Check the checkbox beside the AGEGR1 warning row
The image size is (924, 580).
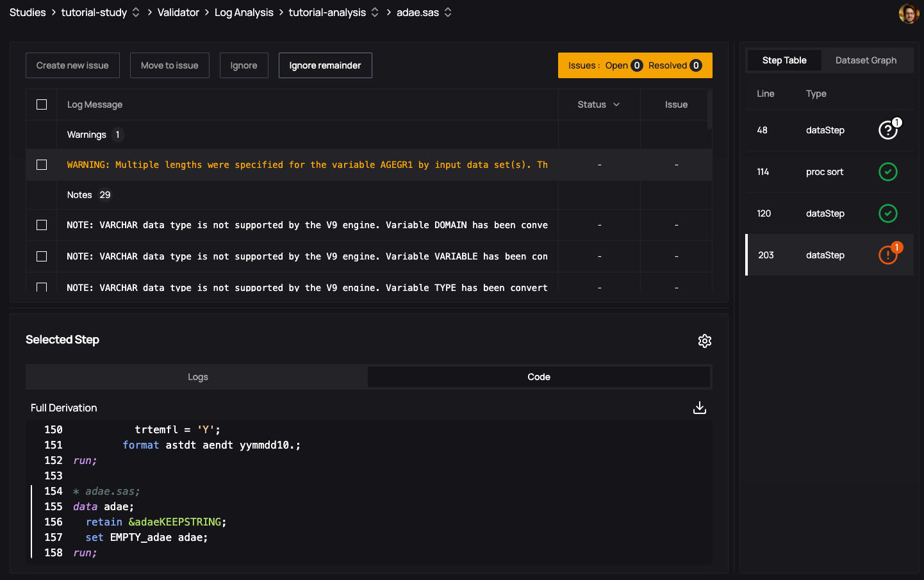click(42, 165)
